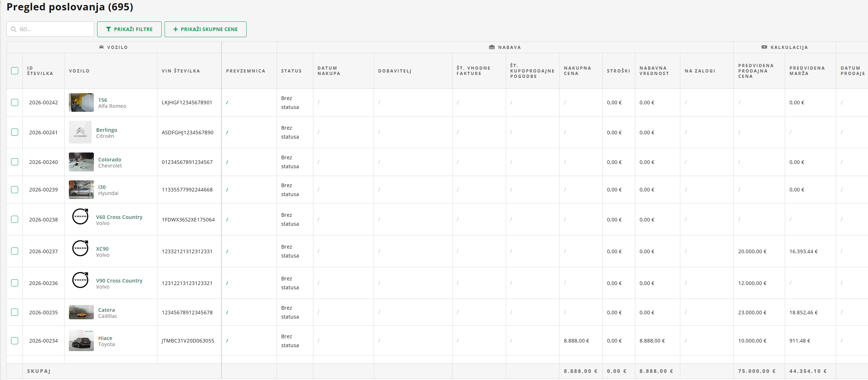Click the Volvo logo for XC90

(80, 248)
